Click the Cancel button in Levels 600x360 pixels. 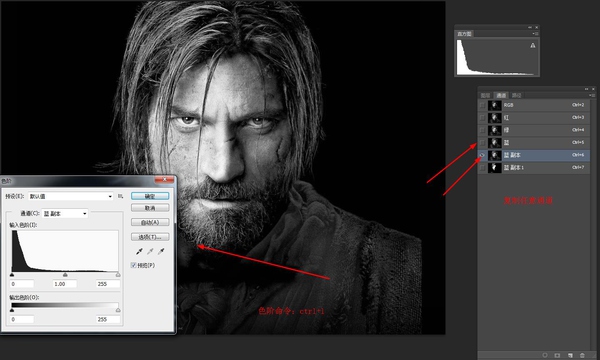150,208
